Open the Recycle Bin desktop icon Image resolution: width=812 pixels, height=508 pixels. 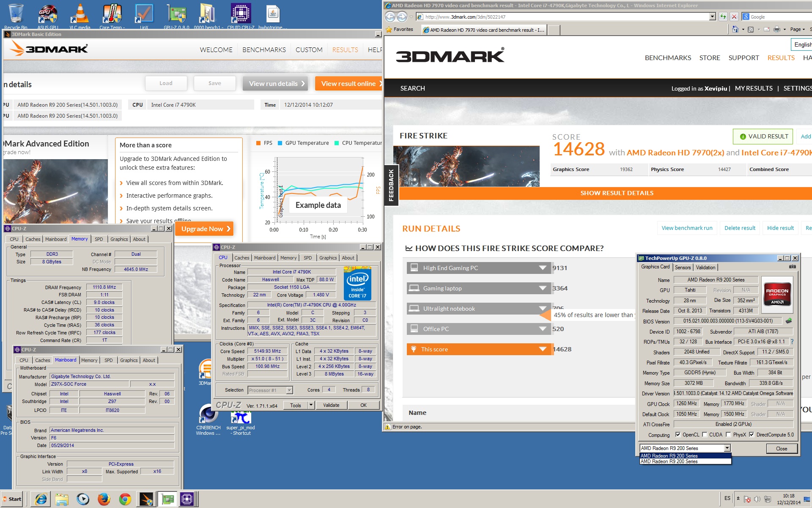(16, 16)
